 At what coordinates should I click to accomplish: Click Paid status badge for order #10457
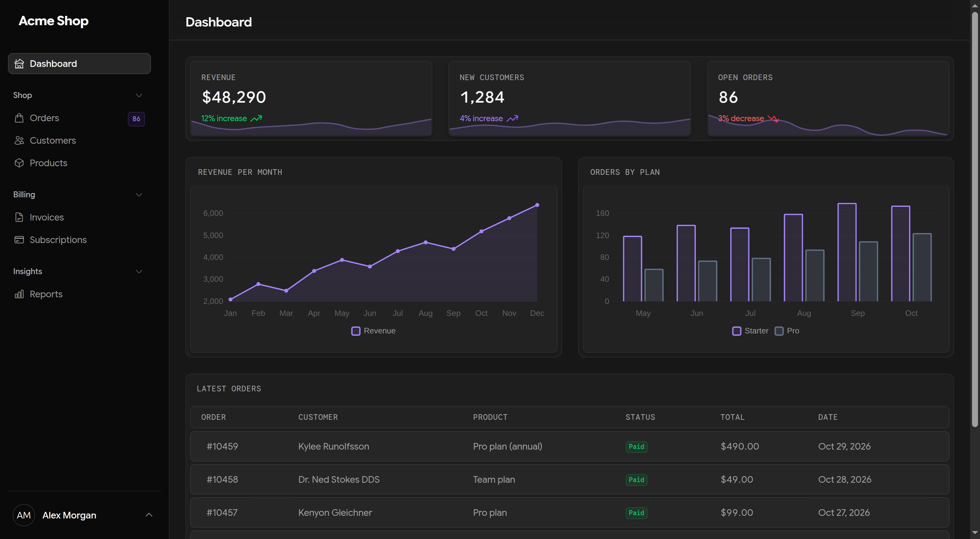[x=636, y=513]
